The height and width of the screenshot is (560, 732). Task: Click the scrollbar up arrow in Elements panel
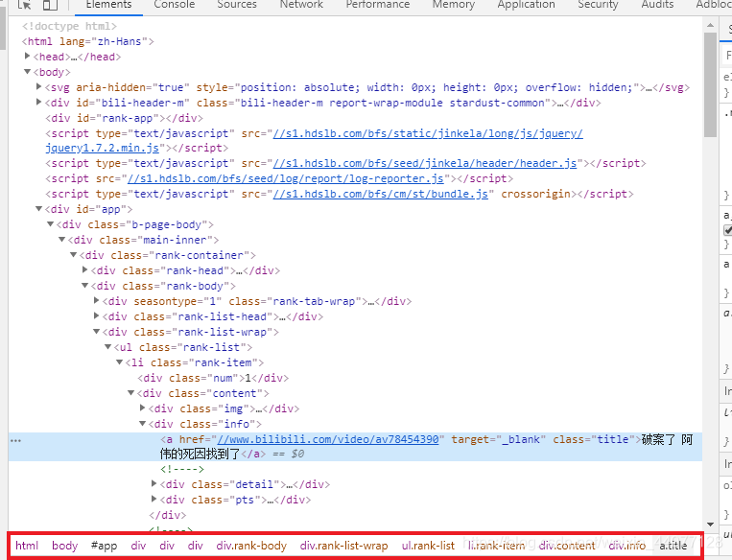(711, 25)
